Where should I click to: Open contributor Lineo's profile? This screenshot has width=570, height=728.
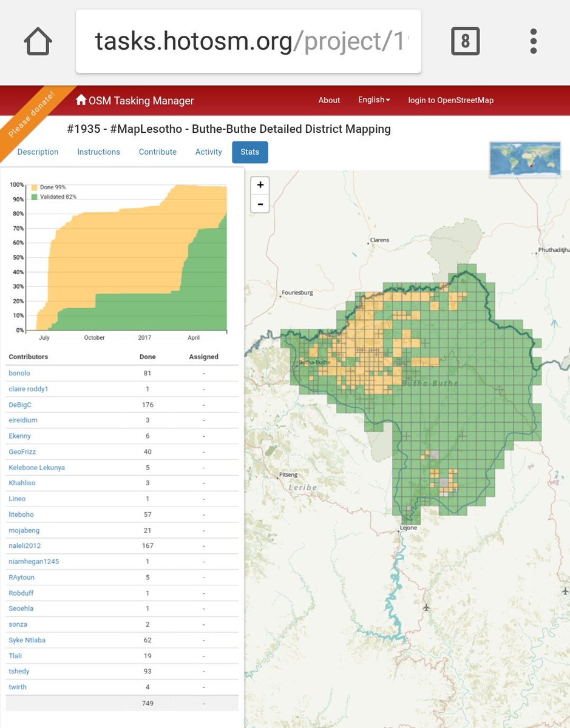click(17, 499)
